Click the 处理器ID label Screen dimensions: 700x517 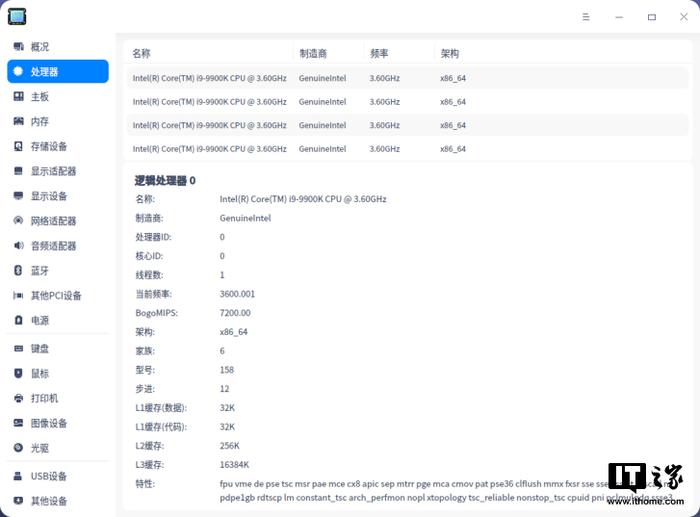[x=154, y=237]
